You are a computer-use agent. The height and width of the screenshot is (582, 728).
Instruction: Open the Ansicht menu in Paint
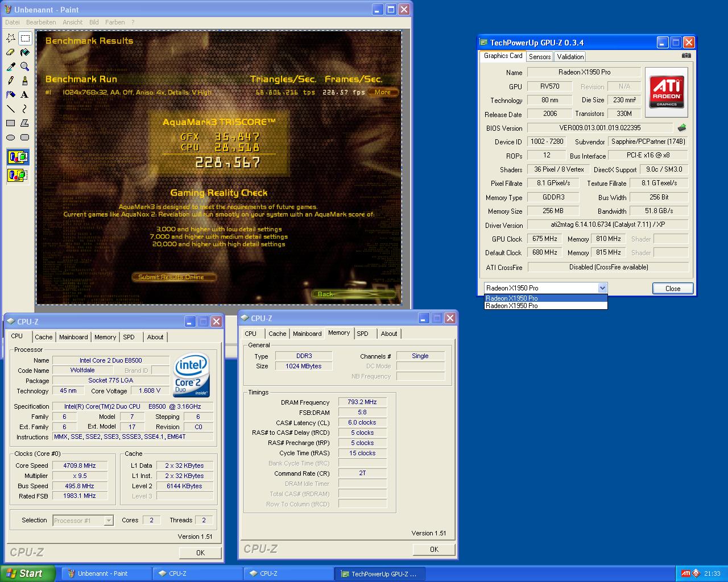[73, 22]
